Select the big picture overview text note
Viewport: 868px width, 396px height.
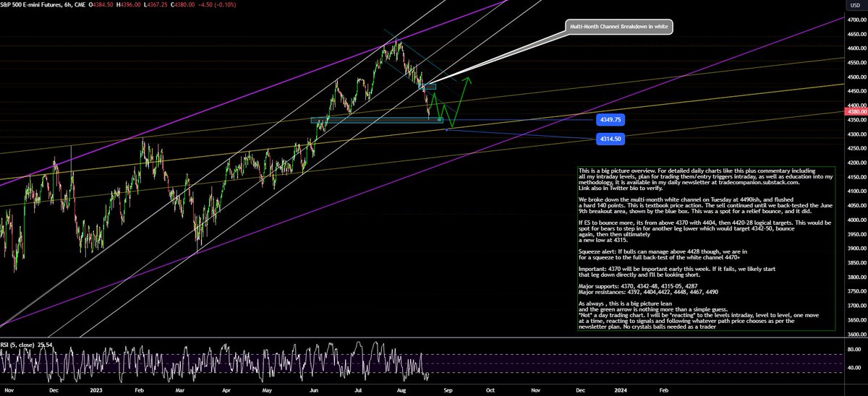point(706,249)
